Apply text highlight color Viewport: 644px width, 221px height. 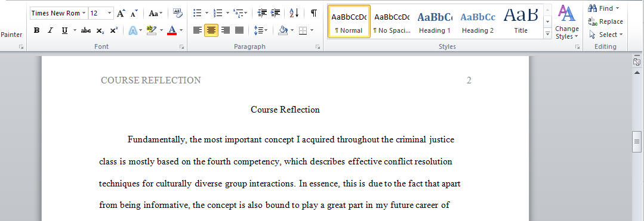click(x=151, y=30)
